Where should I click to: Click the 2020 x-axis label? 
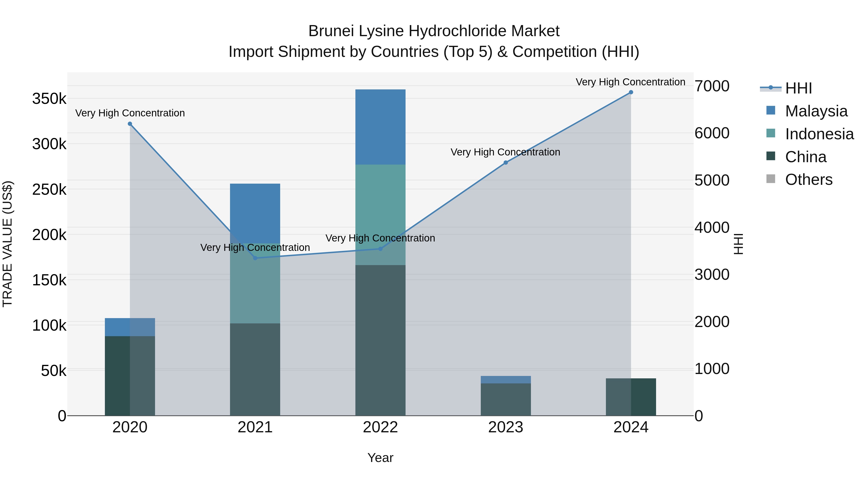130,427
